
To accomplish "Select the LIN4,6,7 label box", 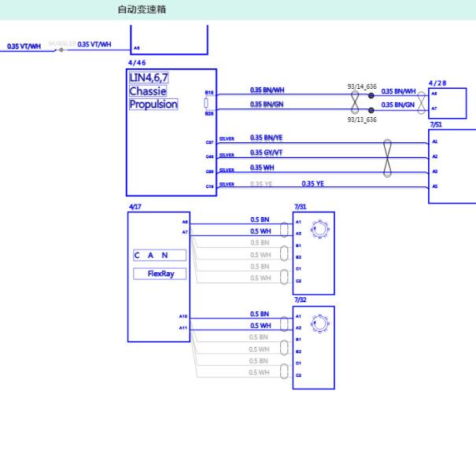I will point(149,78).
